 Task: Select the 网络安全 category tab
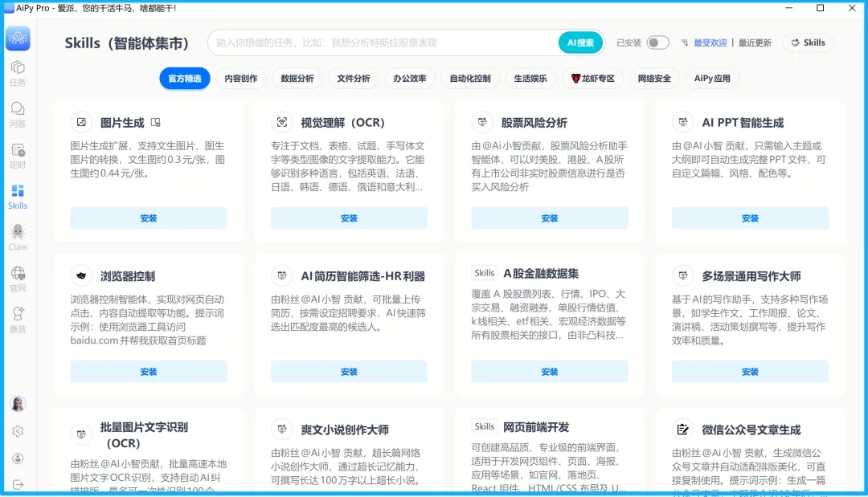coord(654,79)
